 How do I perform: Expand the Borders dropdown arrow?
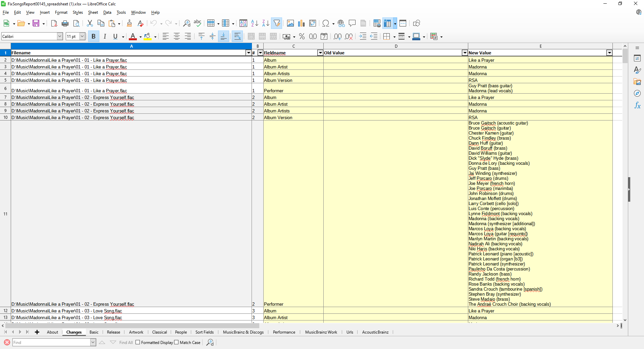394,37
